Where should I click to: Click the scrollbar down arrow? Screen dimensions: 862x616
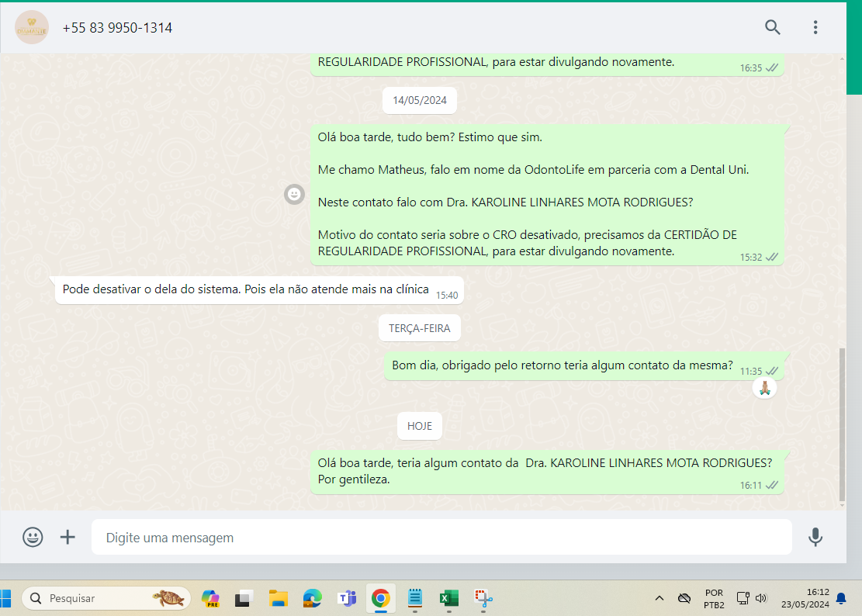coord(842,505)
